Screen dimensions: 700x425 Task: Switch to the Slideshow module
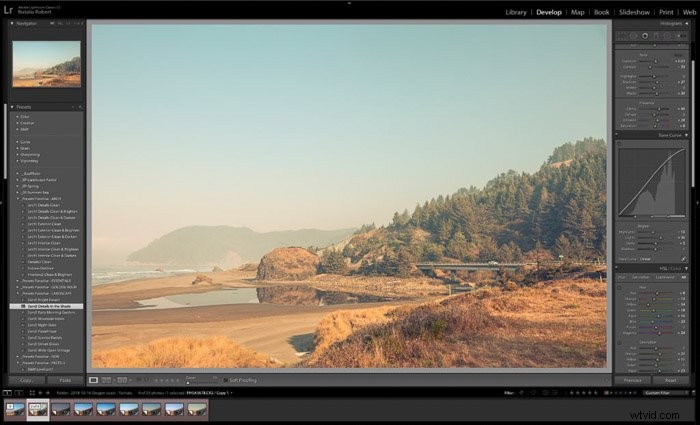point(634,12)
